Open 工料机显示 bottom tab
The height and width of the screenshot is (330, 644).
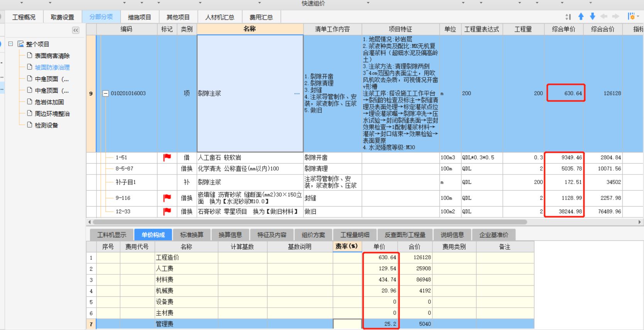click(x=112, y=235)
